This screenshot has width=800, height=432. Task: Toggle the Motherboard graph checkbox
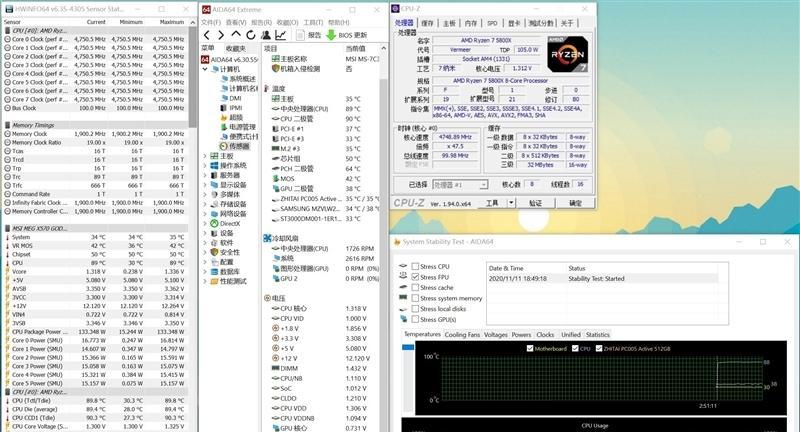point(530,348)
